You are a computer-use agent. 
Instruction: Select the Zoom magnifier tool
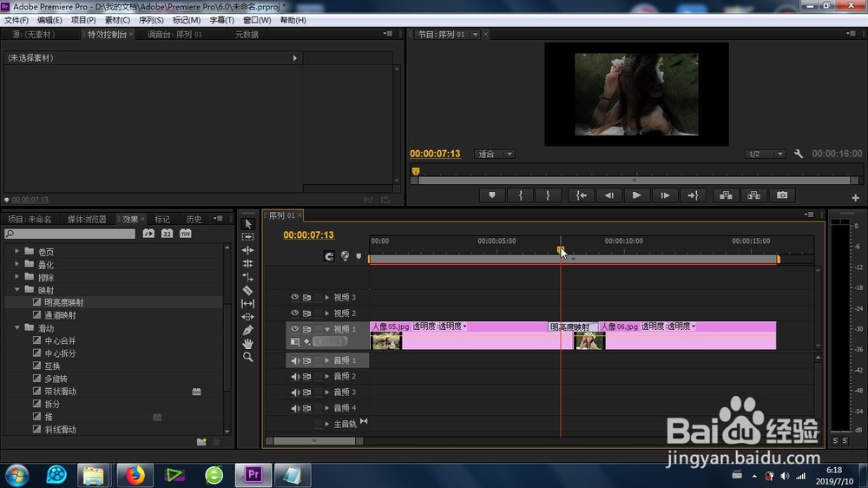point(248,357)
